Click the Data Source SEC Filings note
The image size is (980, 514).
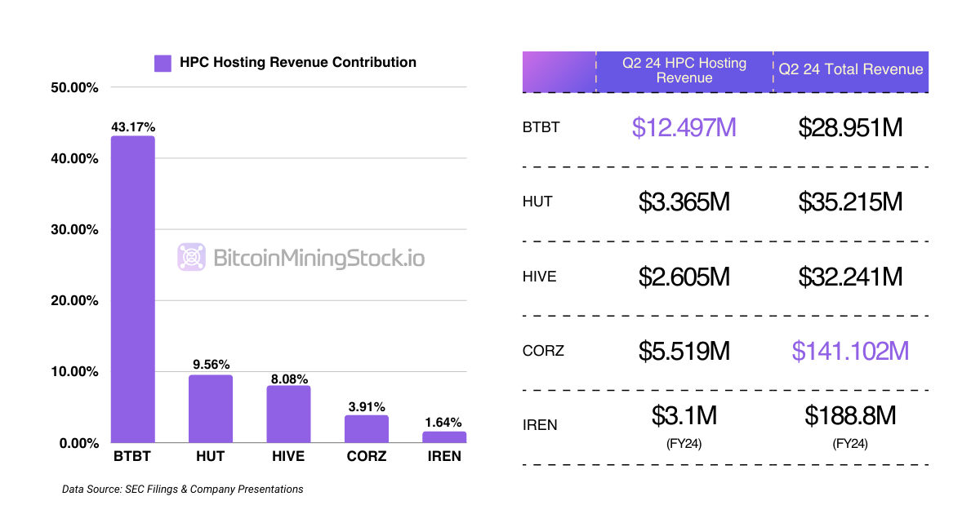182,490
